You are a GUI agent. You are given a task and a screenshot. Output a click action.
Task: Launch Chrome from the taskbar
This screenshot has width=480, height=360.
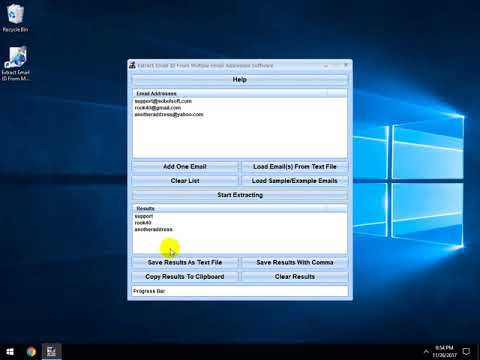[x=31, y=352]
